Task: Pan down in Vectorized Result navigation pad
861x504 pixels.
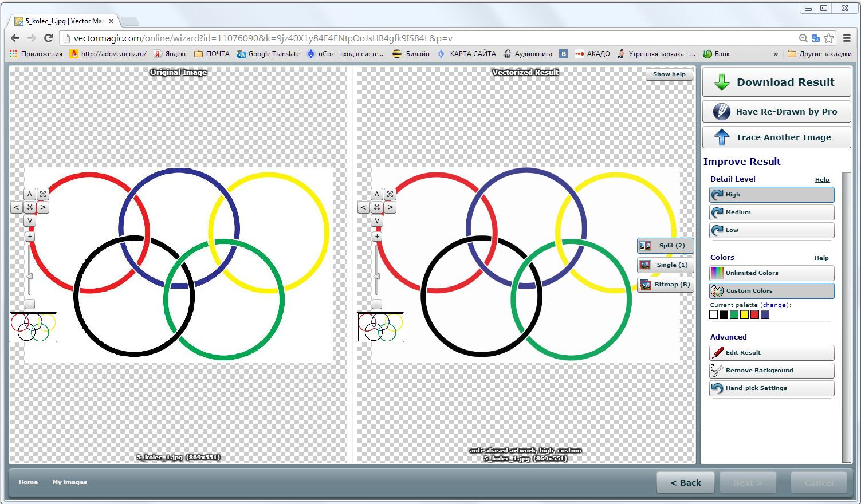Action: [377, 220]
